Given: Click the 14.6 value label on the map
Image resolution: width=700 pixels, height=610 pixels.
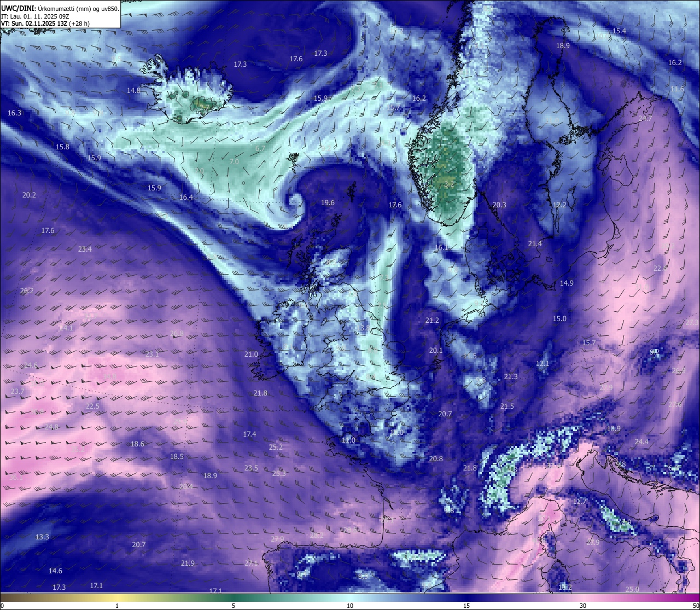Looking at the screenshot, I should [55, 571].
